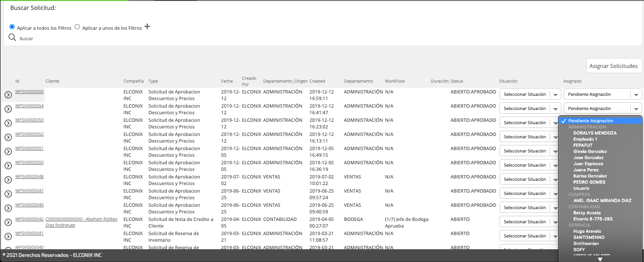Expand row arrow for MPSV0000045

8,208
